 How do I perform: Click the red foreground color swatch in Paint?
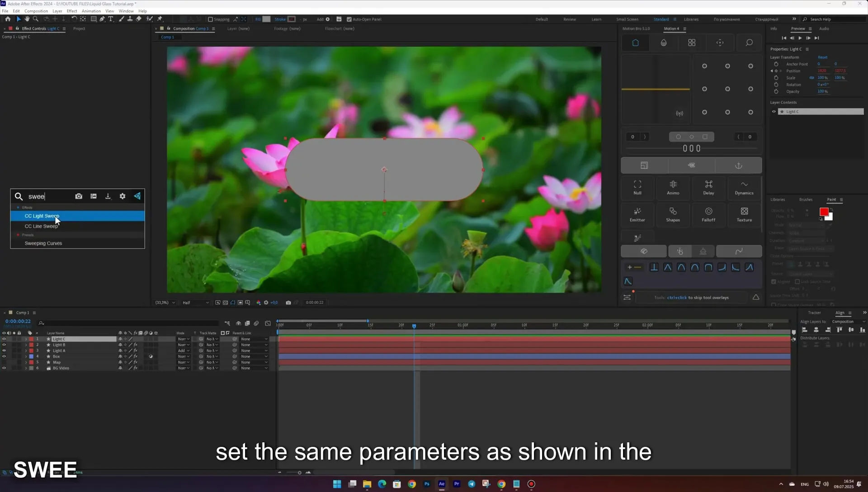pyautogui.click(x=824, y=212)
